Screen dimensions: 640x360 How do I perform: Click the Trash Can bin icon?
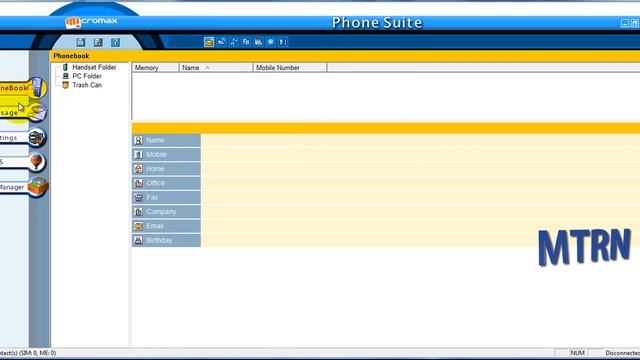click(x=65, y=85)
